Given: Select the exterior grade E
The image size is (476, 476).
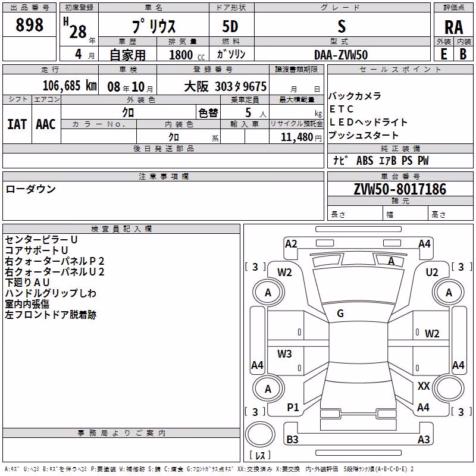Looking at the screenshot, I should click(x=444, y=54).
